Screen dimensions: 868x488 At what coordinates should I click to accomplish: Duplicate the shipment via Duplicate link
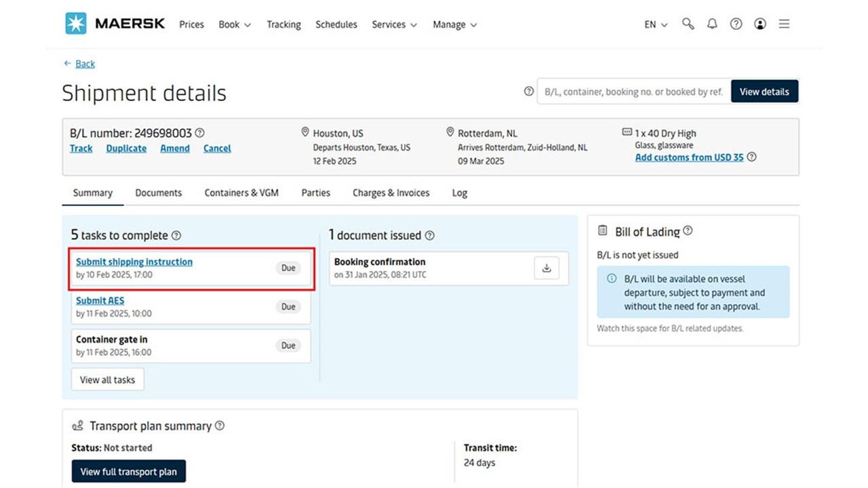[126, 148]
